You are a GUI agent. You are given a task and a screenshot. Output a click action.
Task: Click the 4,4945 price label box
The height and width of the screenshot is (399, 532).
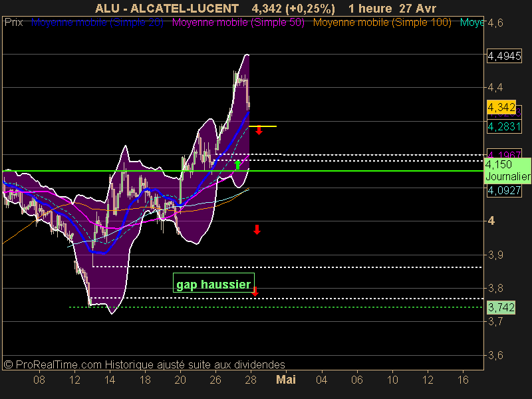pyautogui.click(x=504, y=56)
